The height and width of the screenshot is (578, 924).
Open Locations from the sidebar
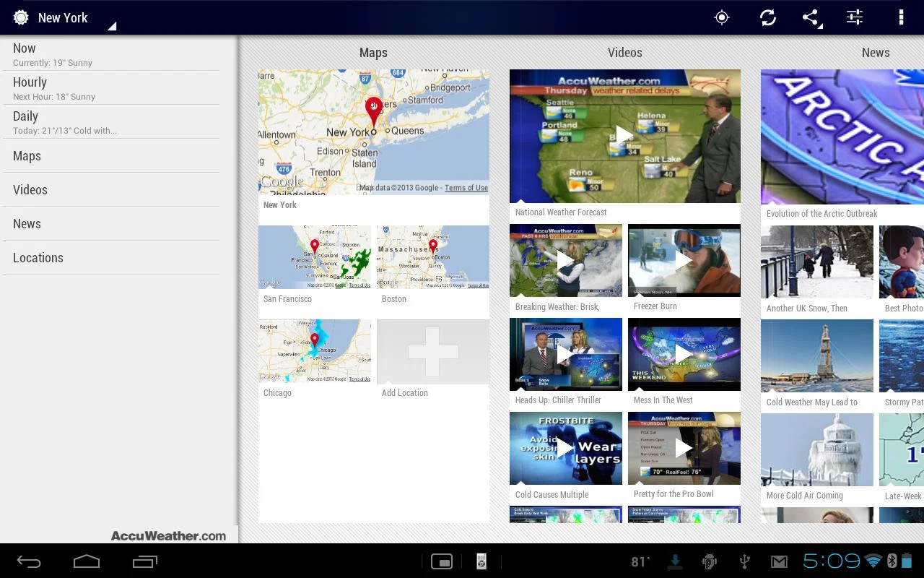(x=111, y=258)
